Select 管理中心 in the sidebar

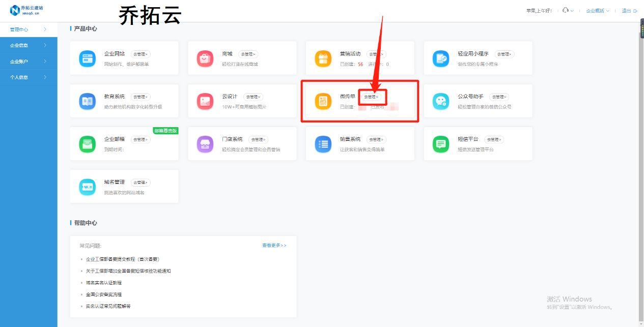pyautogui.click(x=29, y=29)
